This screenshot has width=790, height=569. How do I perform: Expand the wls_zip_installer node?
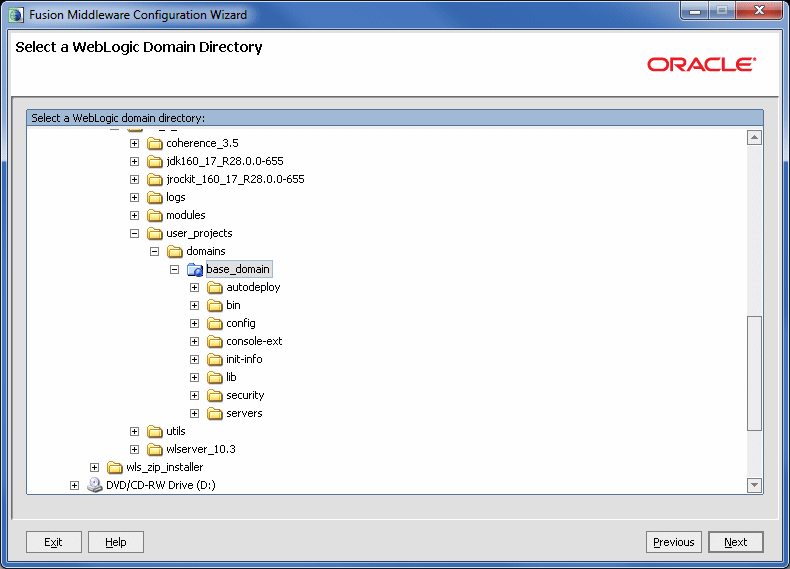tap(95, 468)
